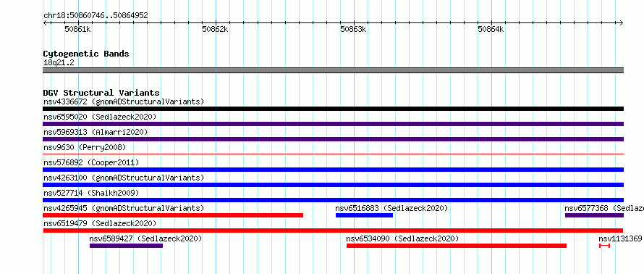The width and height of the screenshot is (644, 274).
Task: Click the gray 18q21.2 cytogenetic band
Action: click(x=333, y=70)
